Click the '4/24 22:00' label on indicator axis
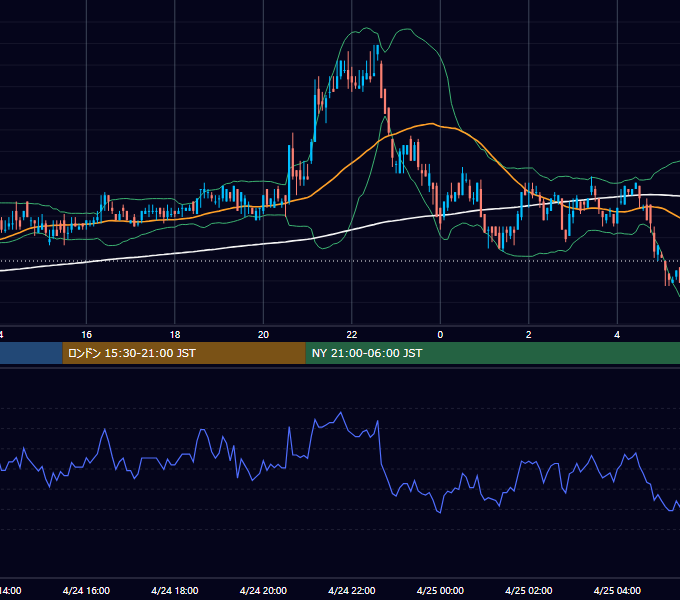Image resolution: width=680 pixels, height=600 pixels. pyautogui.click(x=352, y=591)
